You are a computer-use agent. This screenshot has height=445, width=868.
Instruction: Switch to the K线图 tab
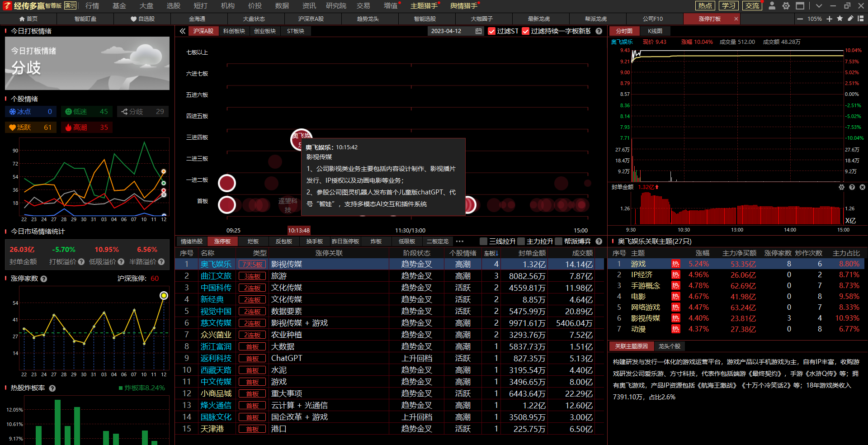pyautogui.click(x=655, y=31)
